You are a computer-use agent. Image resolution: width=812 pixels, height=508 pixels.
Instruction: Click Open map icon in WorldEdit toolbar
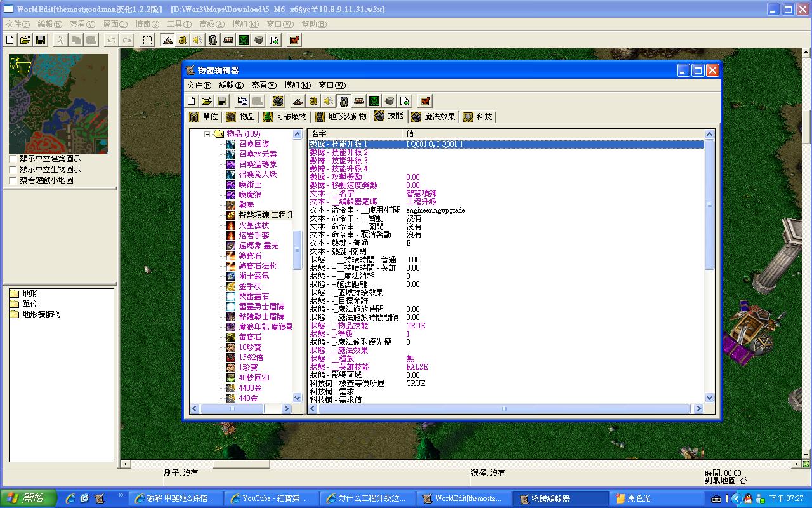pos(25,40)
